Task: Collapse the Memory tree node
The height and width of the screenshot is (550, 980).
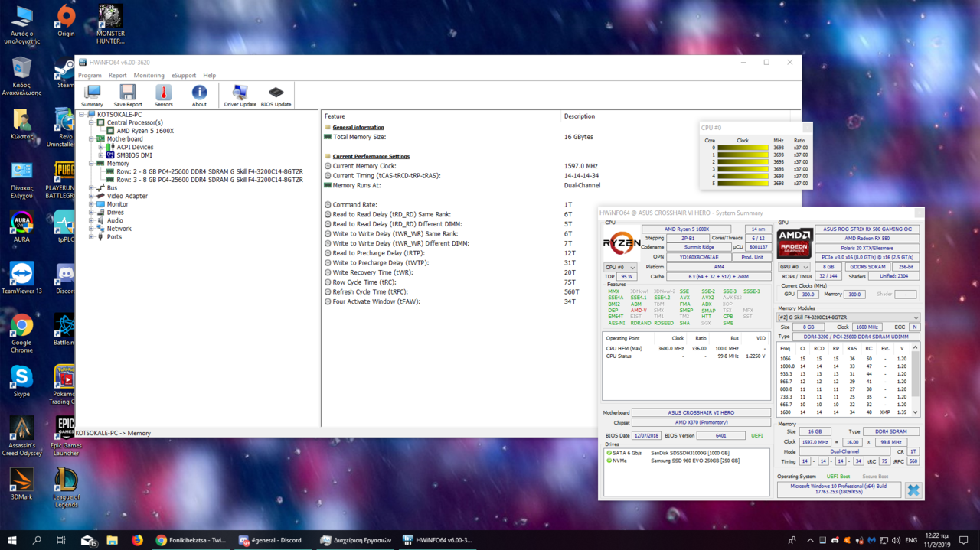Action: [x=91, y=164]
